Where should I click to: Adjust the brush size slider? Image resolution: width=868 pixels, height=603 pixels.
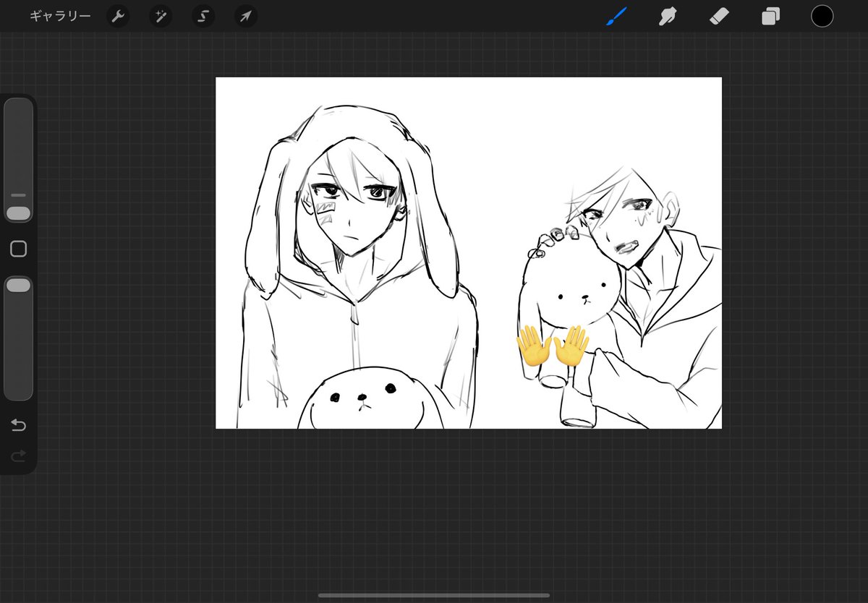point(18,161)
